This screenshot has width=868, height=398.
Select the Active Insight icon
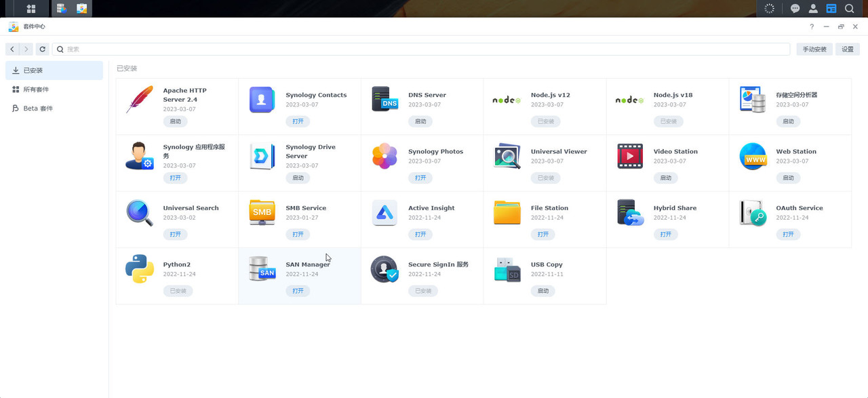click(385, 212)
